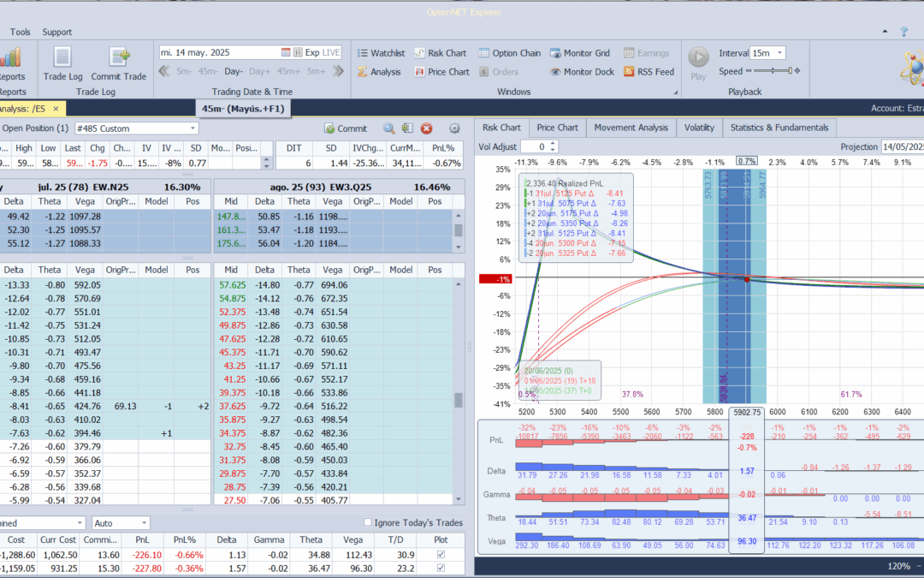This screenshot has width=924, height=578.
Task: Collapse the ribbon with the arrow
Action: (885, 32)
